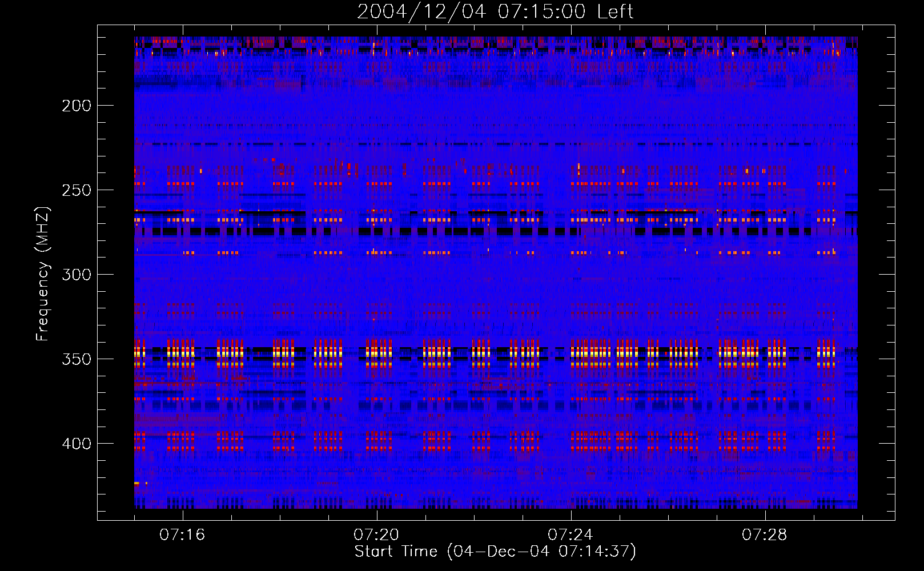Select the 300 frequency tick label
Viewport: 924px width, 571px height.
click(77, 275)
